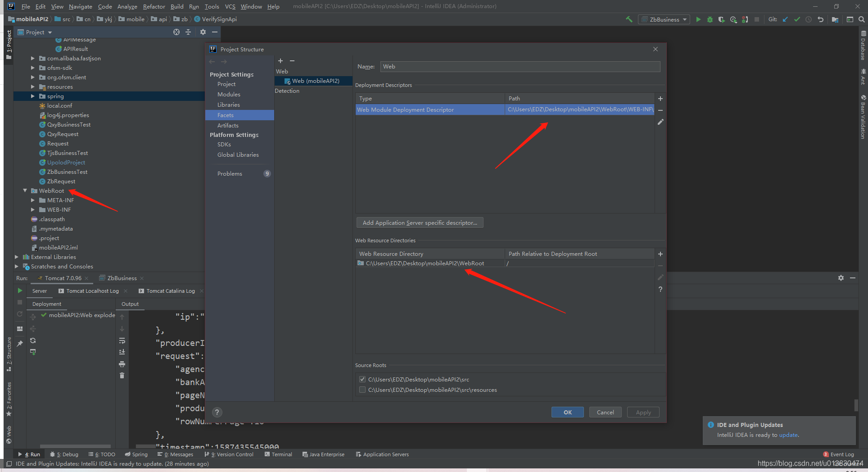Viewport: 868px width, 472px height.
Task: Start debugging with the green bug icon
Action: (710, 19)
